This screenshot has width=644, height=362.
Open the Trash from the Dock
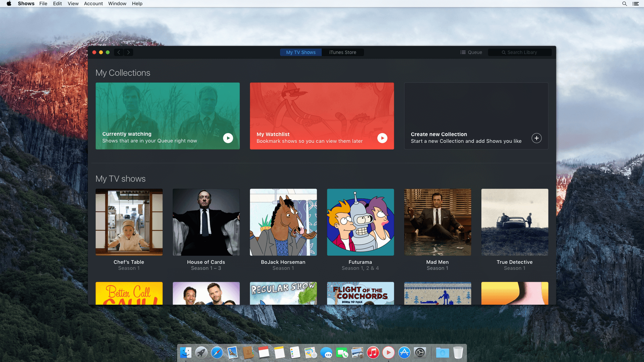point(458,353)
